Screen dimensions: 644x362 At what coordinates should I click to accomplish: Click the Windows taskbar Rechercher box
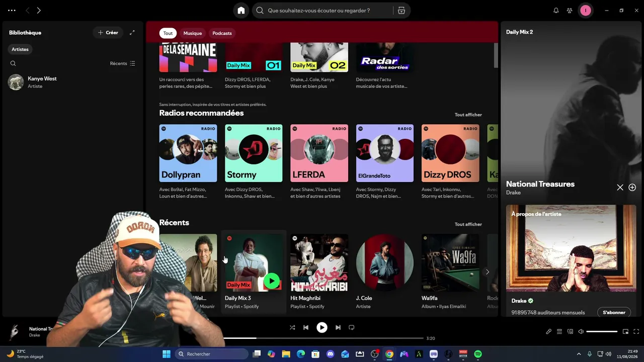coord(212,354)
